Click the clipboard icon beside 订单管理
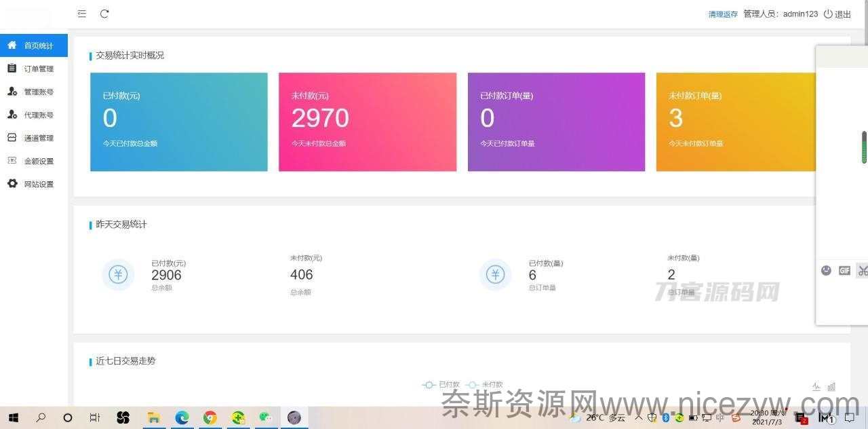The width and height of the screenshot is (868, 429). tap(12, 68)
